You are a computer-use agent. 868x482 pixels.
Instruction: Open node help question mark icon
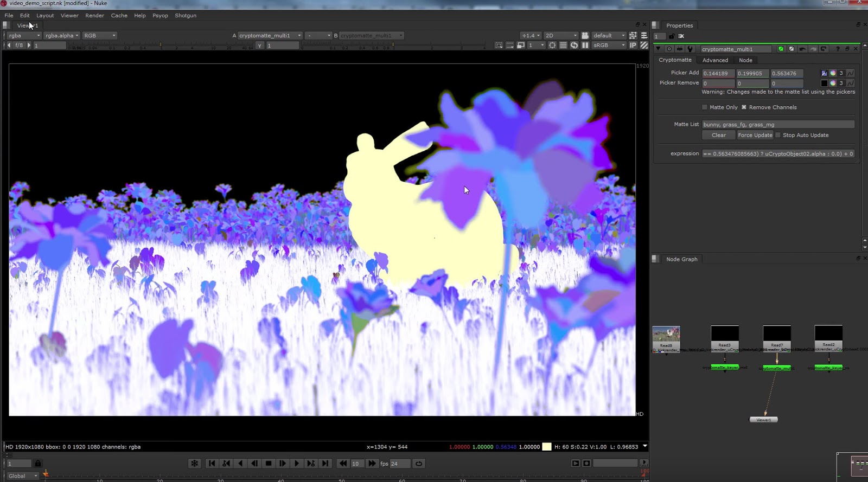click(x=838, y=49)
